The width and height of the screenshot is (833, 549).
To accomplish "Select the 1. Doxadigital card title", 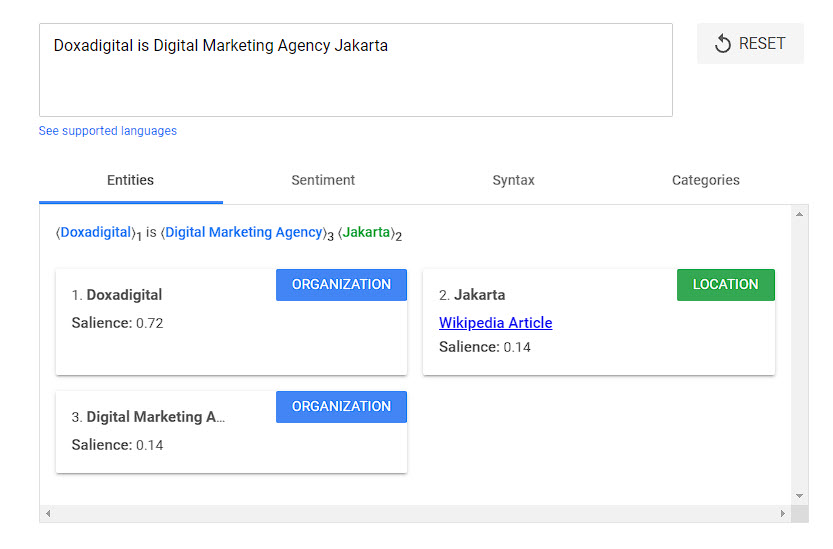I will (117, 295).
